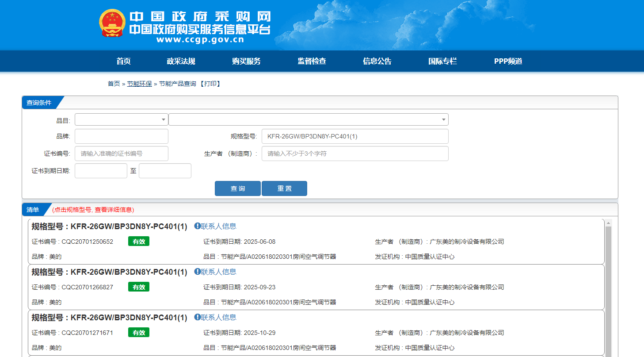Click certificate number text CQC20701266827
This screenshot has width=644, height=357.
pyautogui.click(x=87, y=287)
